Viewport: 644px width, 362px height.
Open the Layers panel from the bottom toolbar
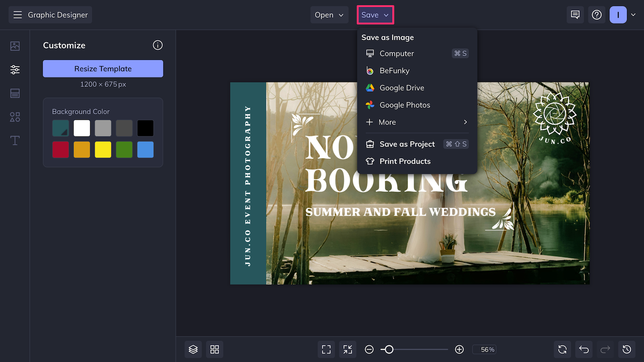click(x=193, y=349)
